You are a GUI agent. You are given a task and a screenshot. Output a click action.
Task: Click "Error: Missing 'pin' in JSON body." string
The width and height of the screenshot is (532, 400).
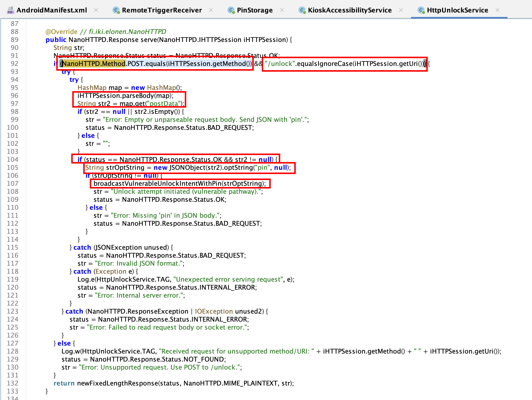(165, 215)
